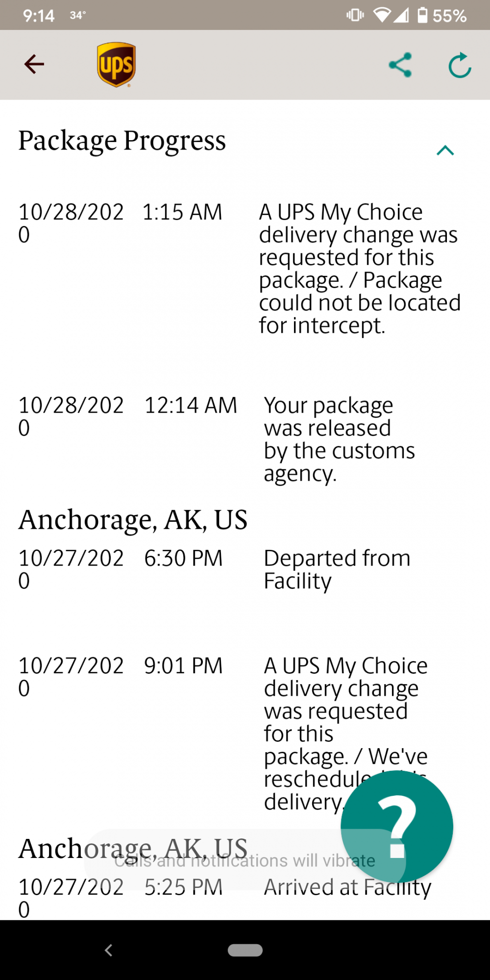Open the teal help question-mark button
The image size is (490, 980).
pos(397,827)
